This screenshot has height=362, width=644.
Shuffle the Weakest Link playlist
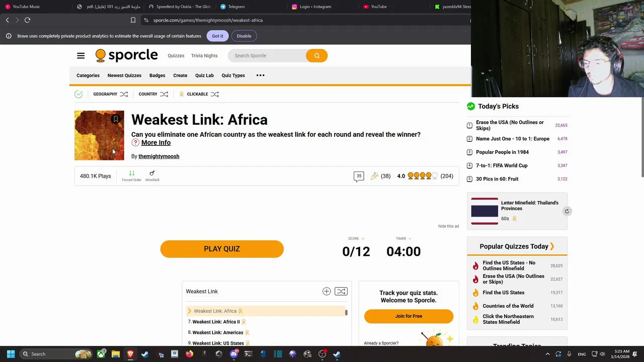pyautogui.click(x=341, y=291)
